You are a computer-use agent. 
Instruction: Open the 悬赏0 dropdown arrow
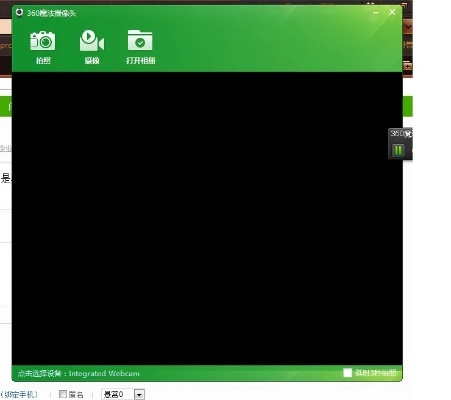pos(139,395)
